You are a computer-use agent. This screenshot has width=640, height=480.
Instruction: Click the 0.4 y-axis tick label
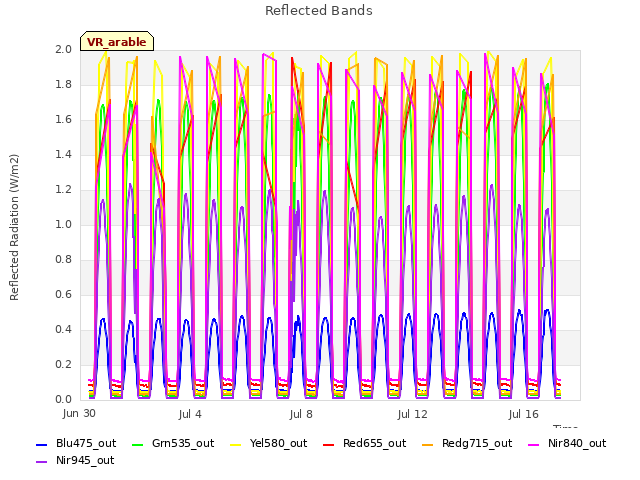click(x=63, y=329)
